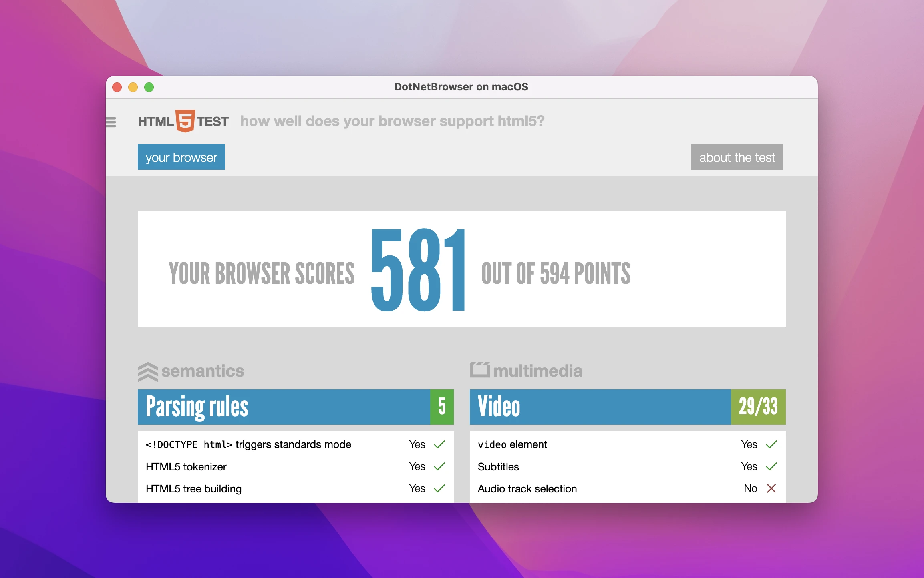Image resolution: width=924 pixels, height=578 pixels.
Task: Click the 'semantics' category heading
Action: pos(203,371)
